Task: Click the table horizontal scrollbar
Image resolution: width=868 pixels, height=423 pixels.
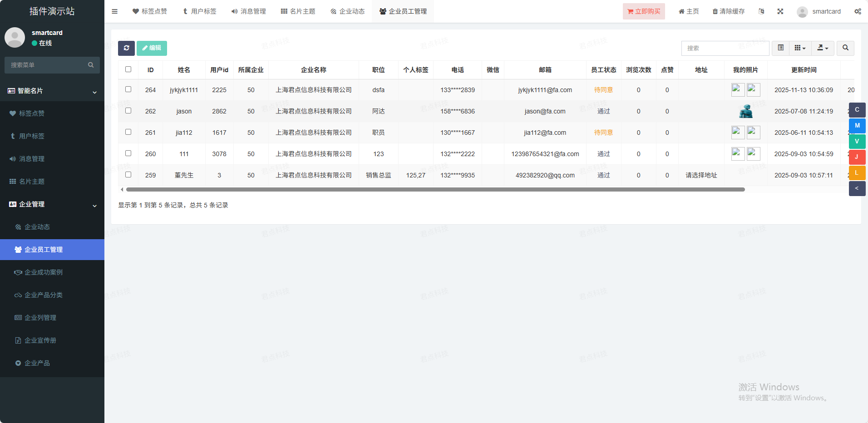Action: coord(435,190)
